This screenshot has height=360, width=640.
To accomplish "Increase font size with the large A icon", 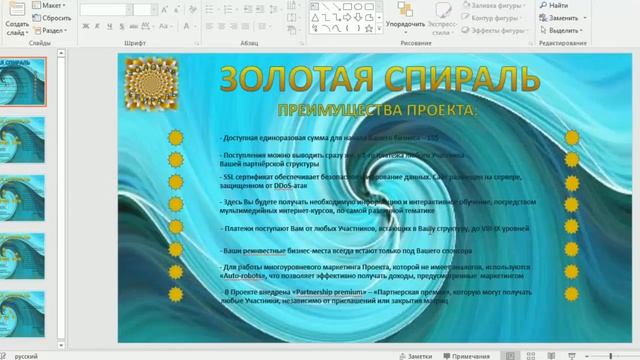I will 165,9.
